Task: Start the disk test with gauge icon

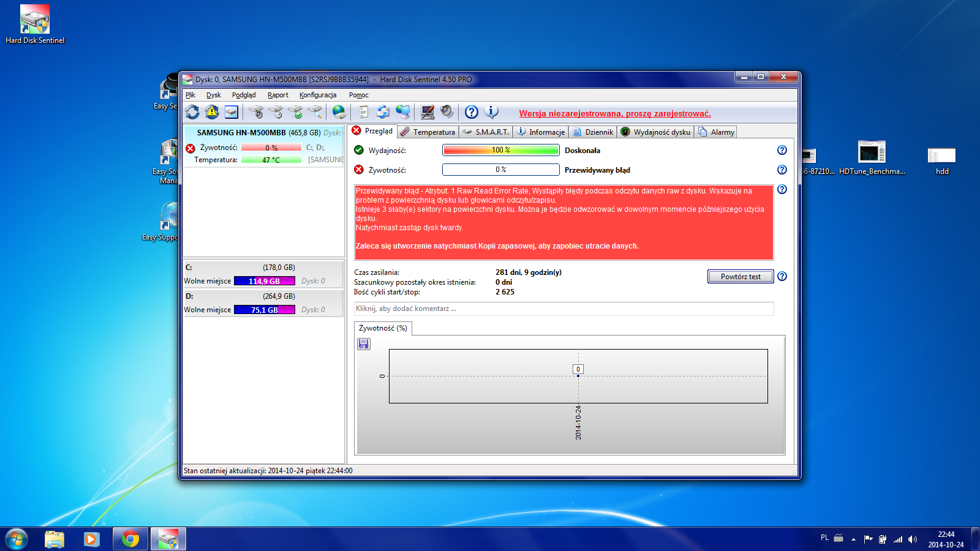Action: (256, 112)
